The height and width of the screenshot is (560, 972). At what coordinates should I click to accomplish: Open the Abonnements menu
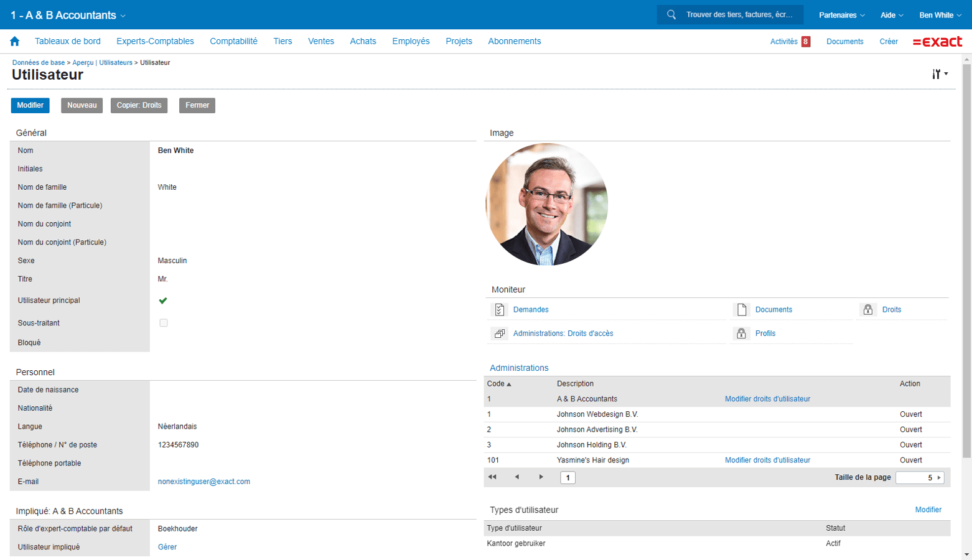click(x=515, y=41)
